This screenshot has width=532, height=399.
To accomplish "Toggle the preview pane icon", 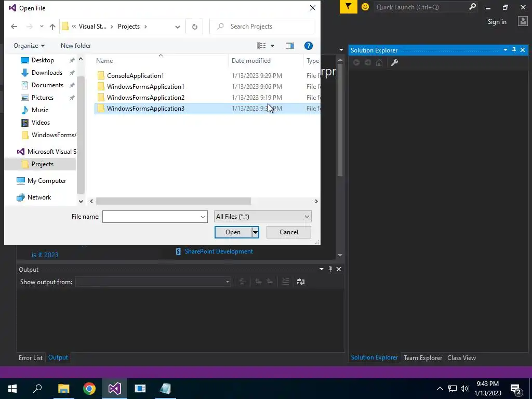I will coord(290,46).
